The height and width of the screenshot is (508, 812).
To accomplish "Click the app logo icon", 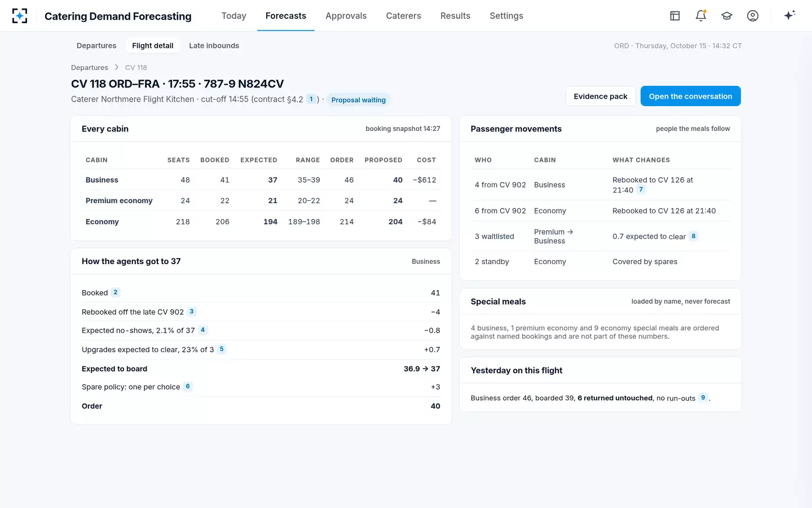I will pos(20,16).
